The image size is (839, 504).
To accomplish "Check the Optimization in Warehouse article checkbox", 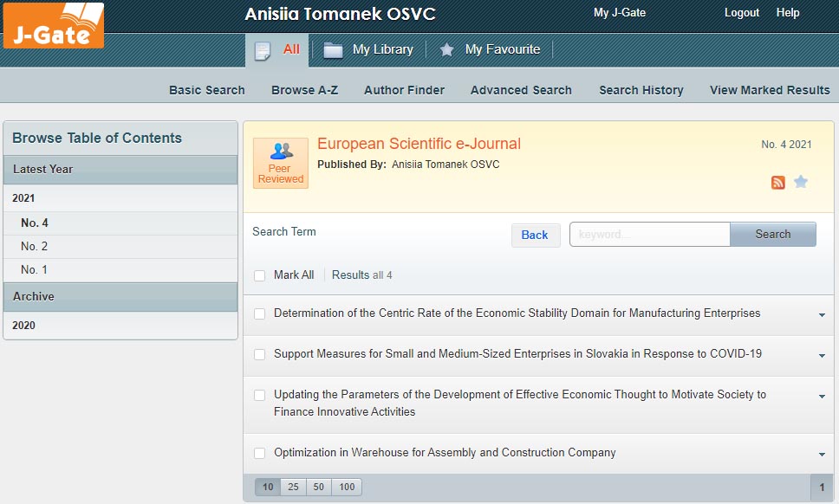I will click(260, 453).
